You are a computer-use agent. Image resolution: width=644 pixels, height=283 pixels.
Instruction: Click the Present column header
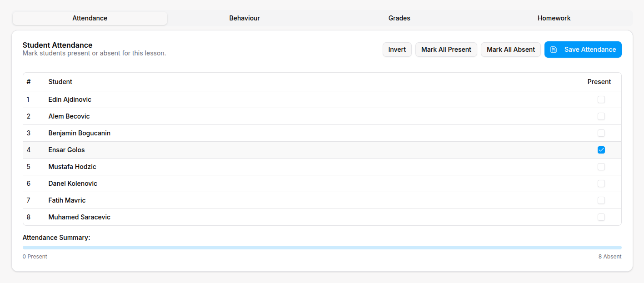(599, 82)
